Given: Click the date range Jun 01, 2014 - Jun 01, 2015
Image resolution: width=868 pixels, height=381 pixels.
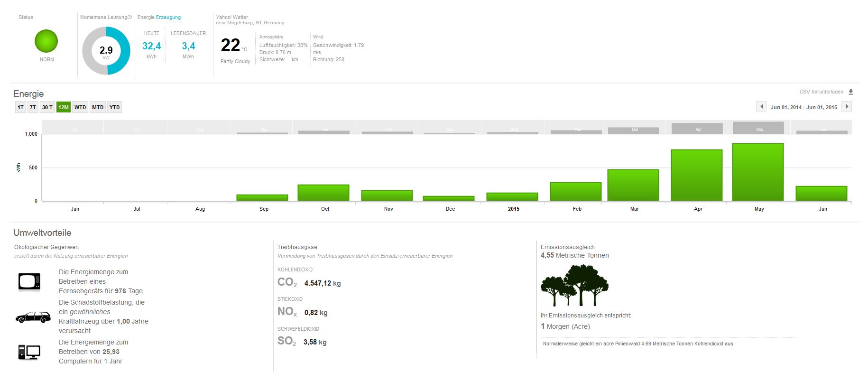Looking at the screenshot, I should tap(804, 107).
